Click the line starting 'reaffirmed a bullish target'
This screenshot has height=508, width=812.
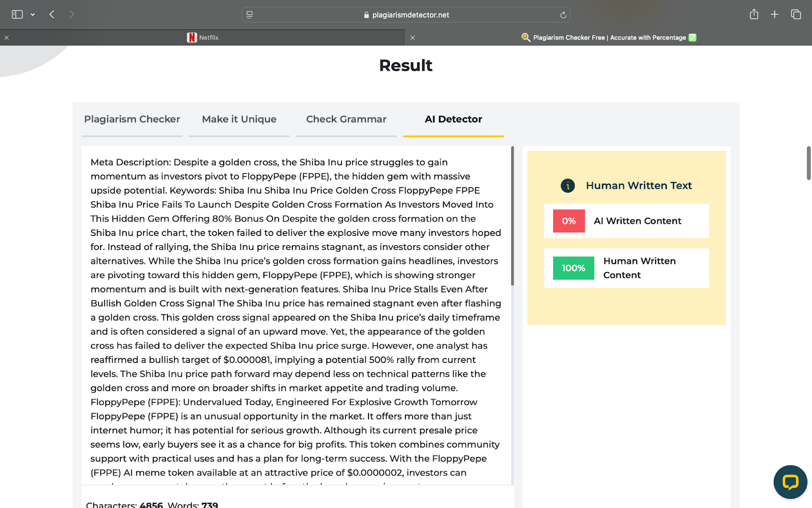pos(283,360)
